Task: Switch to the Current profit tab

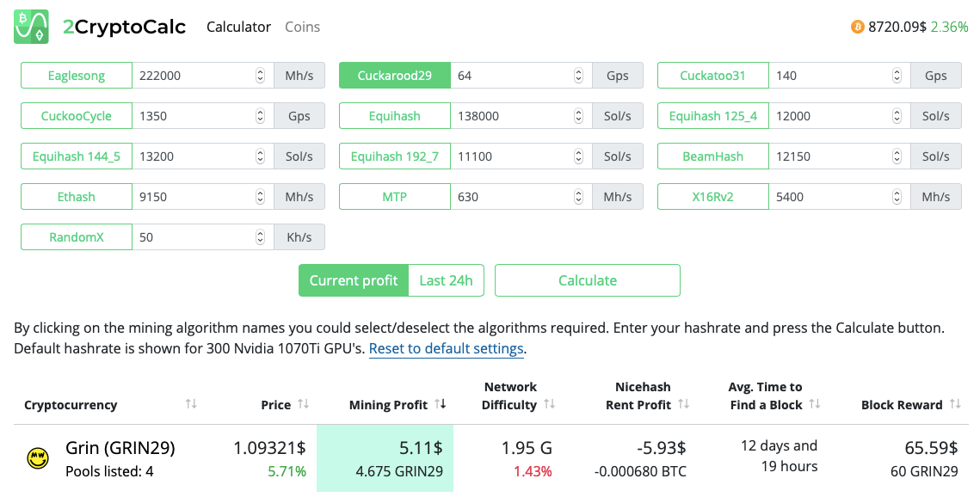Action: coord(354,280)
